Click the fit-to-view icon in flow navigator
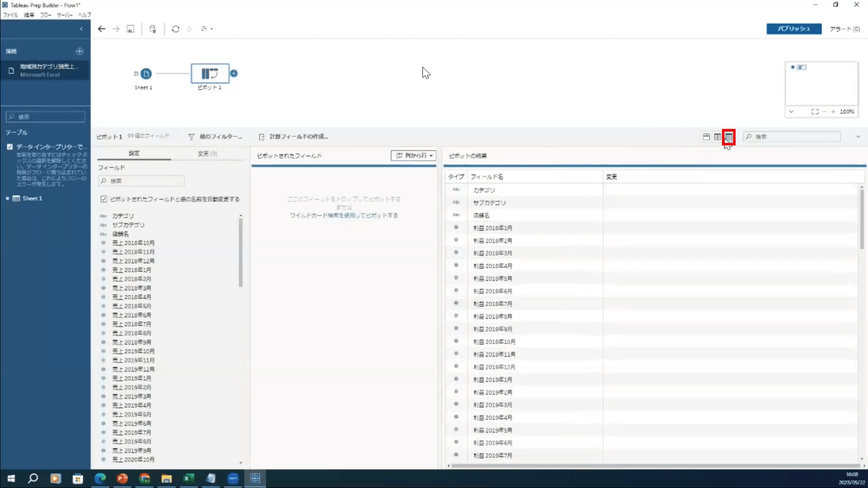Viewport: 868px width, 488px height. point(815,112)
